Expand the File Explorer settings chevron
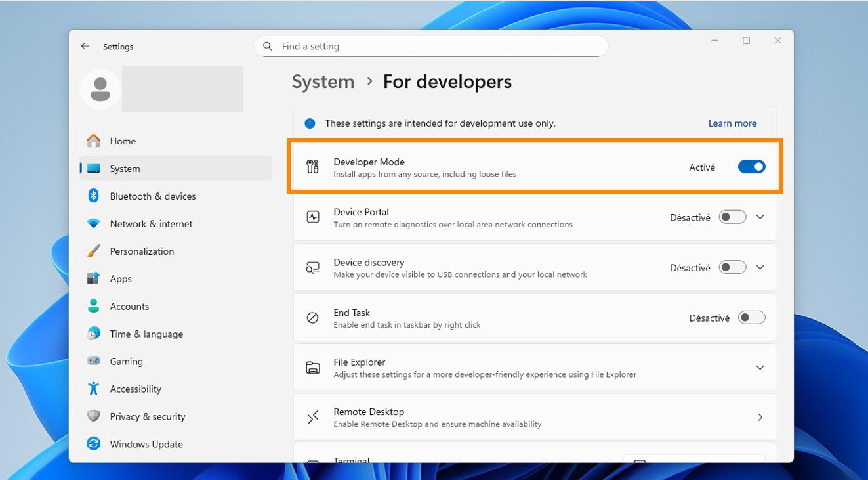Screen dimensions: 868x480 click(x=760, y=368)
